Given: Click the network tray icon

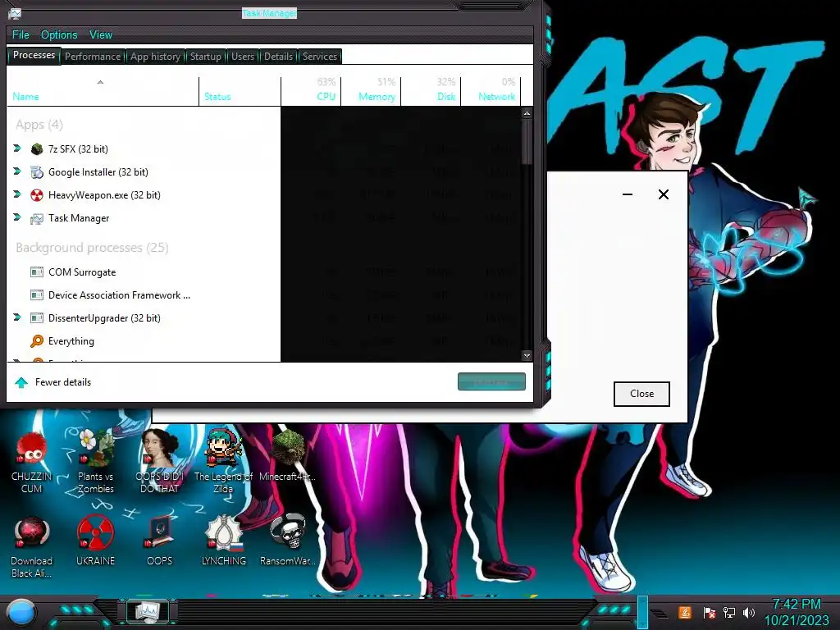Looking at the screenshot, I should click(x=728, y=612).
